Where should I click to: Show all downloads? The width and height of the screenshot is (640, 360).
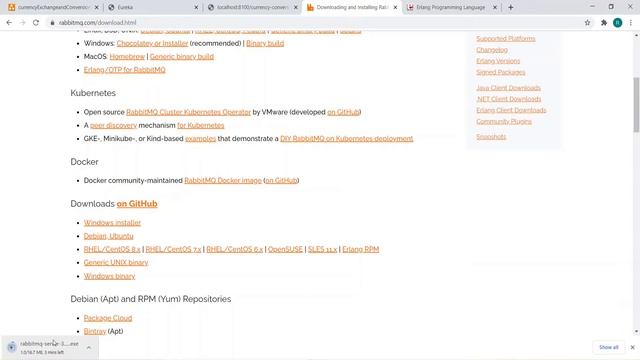click(609, 347)
